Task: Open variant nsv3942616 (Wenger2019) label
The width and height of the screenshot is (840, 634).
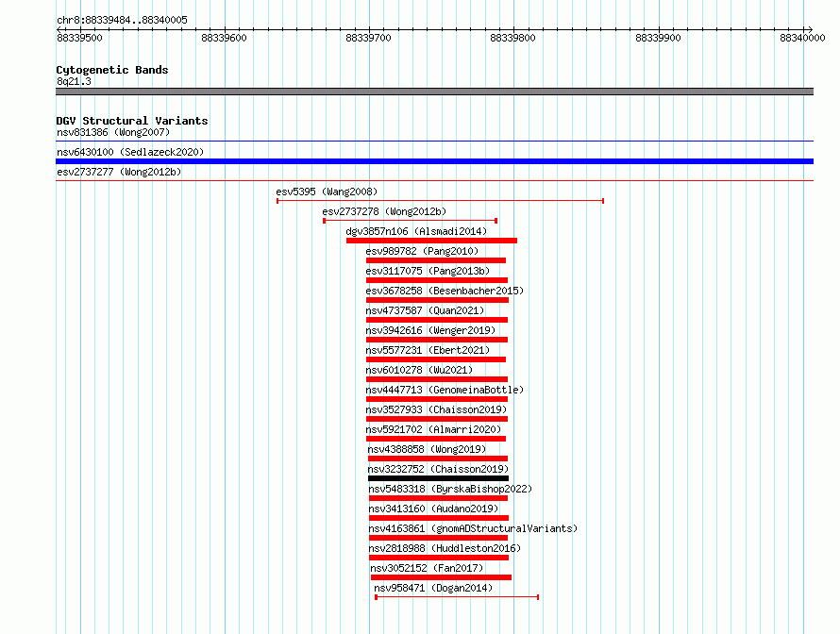Action: (x=430, y=330)
